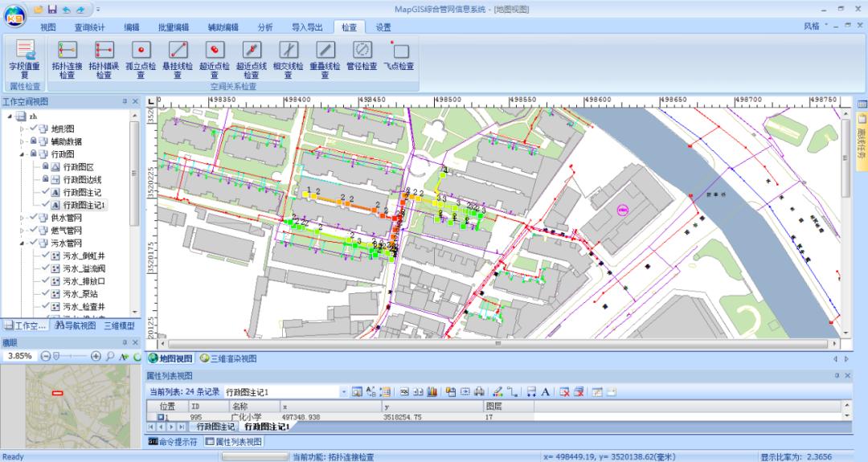Click the zoom-out minus icon in 鹰眼 panel
Screen dimensions: 868x462
pos(46,356)
